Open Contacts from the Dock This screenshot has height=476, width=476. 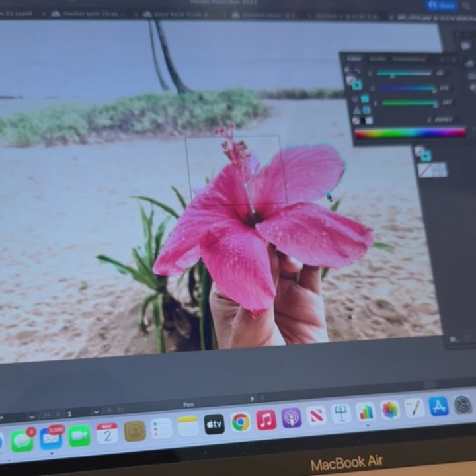click(x=135, y=431)
